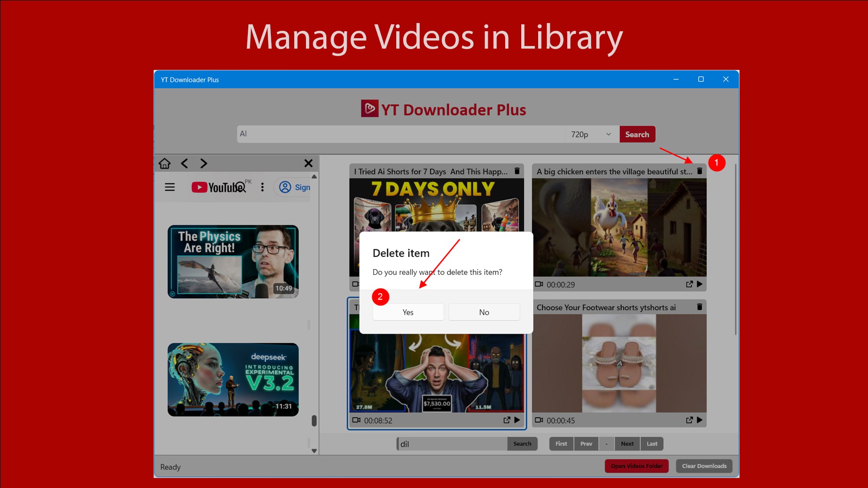Cancel deletion with No
The image size is (868, 488).
click(x=484, y=312)
